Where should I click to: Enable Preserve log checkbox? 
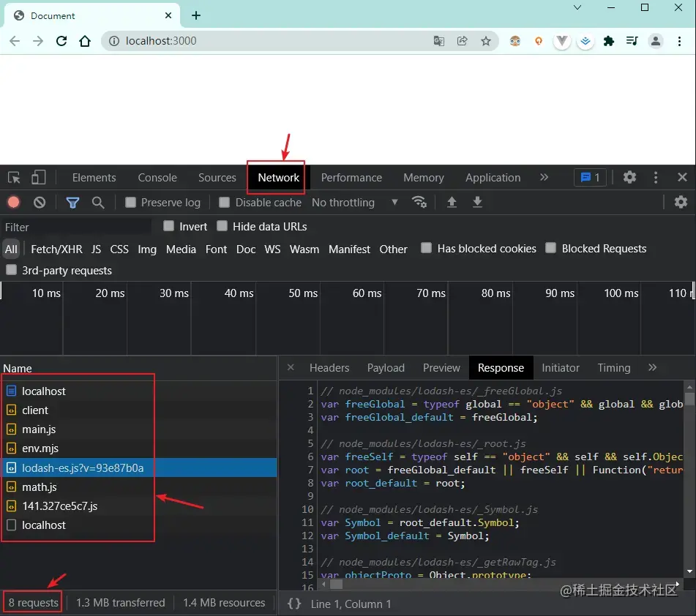130,203
